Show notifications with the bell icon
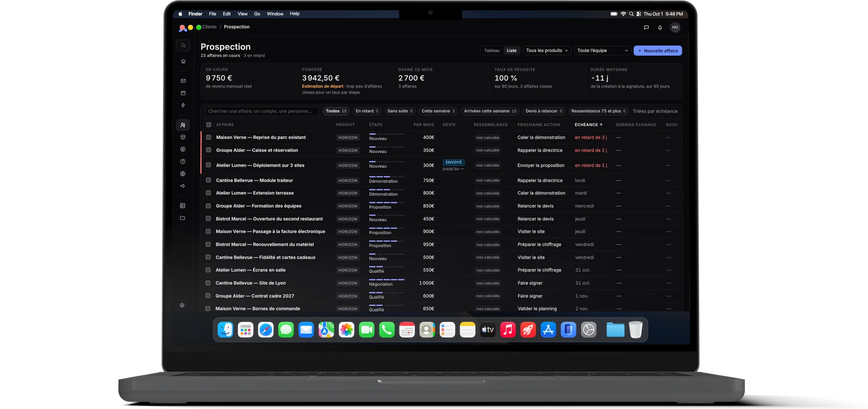The width and height of the screenshot is (868, 409). click(x=660, y=27)
